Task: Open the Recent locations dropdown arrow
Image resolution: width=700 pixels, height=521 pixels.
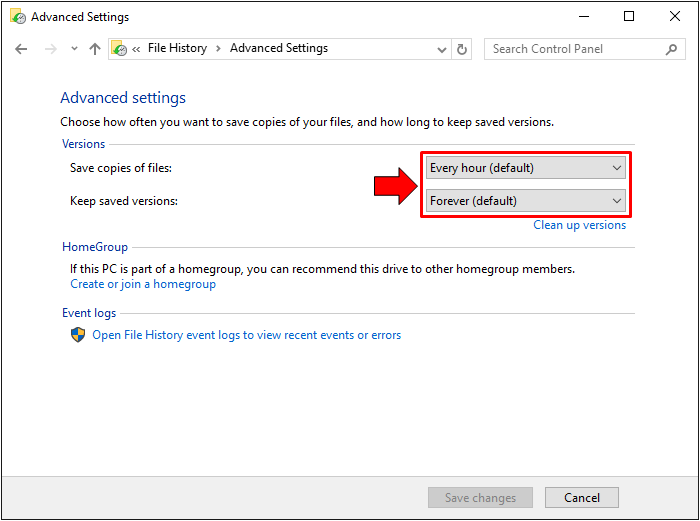Action: tap(73, 49)
